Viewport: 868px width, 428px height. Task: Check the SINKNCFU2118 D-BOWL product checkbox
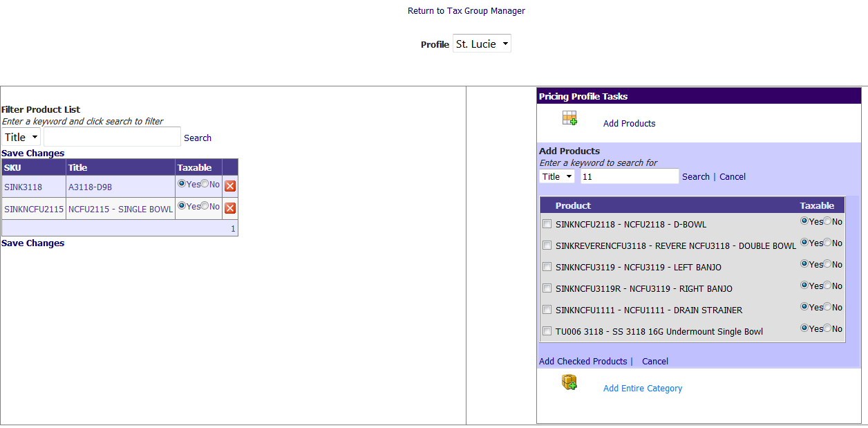click(547, 224)
